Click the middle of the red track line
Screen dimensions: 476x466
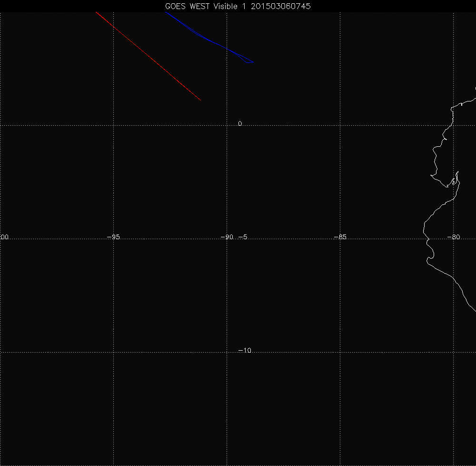coord(148,56)
